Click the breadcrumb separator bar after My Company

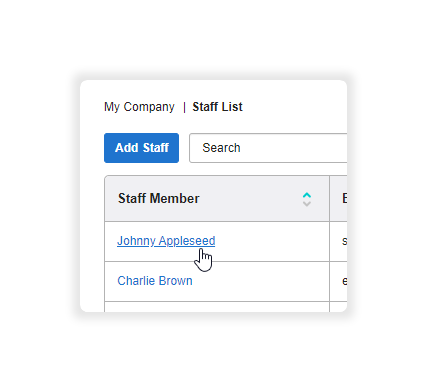[184, 107]
